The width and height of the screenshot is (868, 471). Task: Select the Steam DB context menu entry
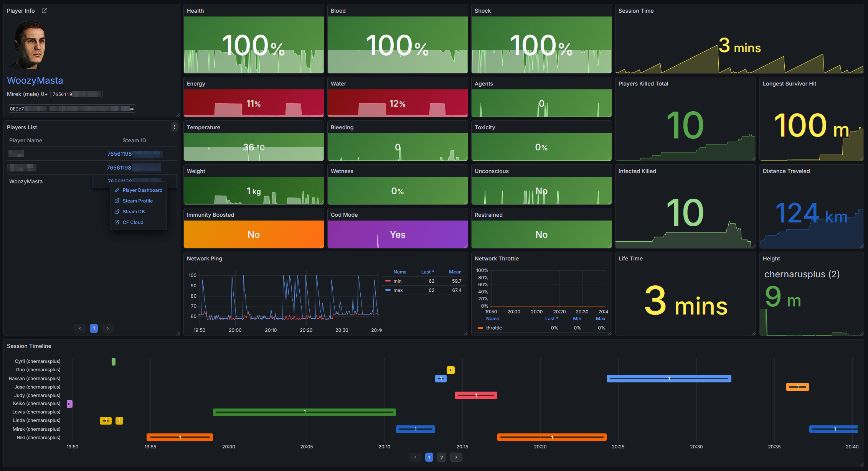134,212
